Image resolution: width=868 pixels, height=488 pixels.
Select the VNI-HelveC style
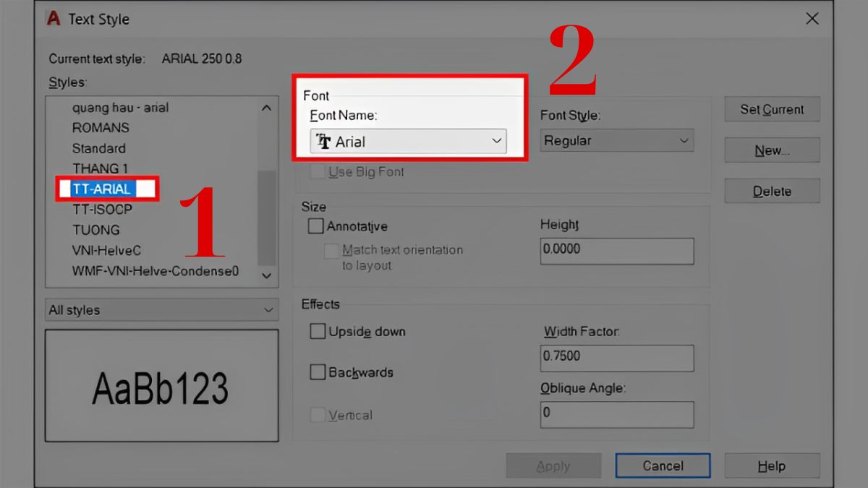(x=106, y=251)
